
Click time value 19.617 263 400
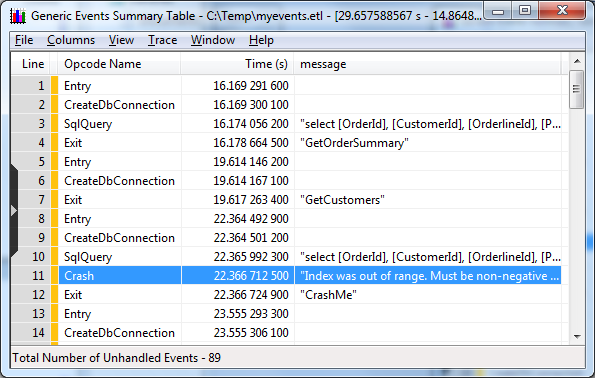click(x=251, y=200)
